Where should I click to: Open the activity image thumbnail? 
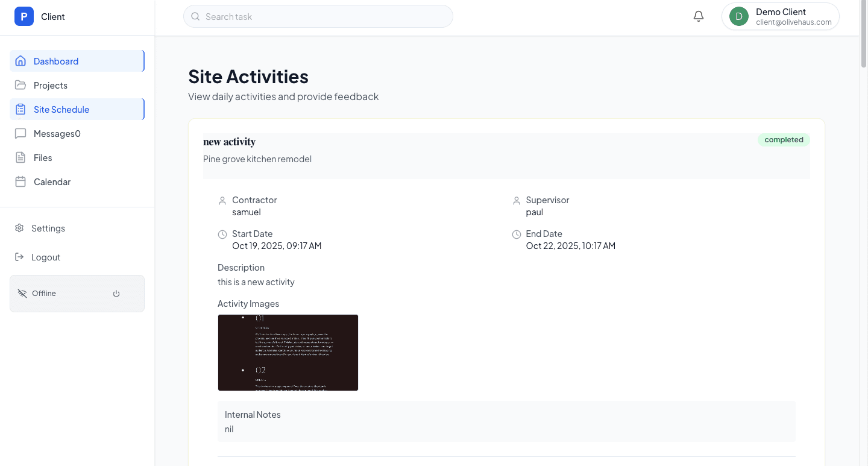point(288,352)
